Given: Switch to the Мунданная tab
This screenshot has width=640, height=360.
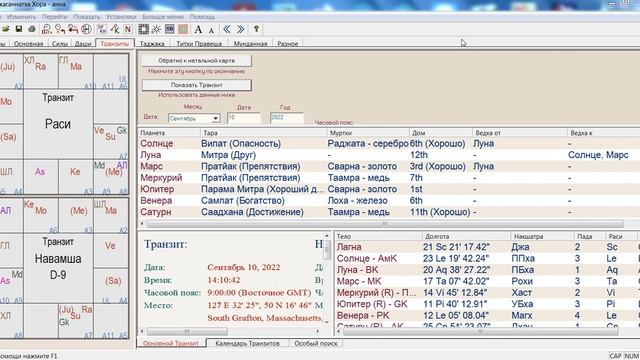Looking at the screenshot, I should pyautogui.click(x=250, y=44).
